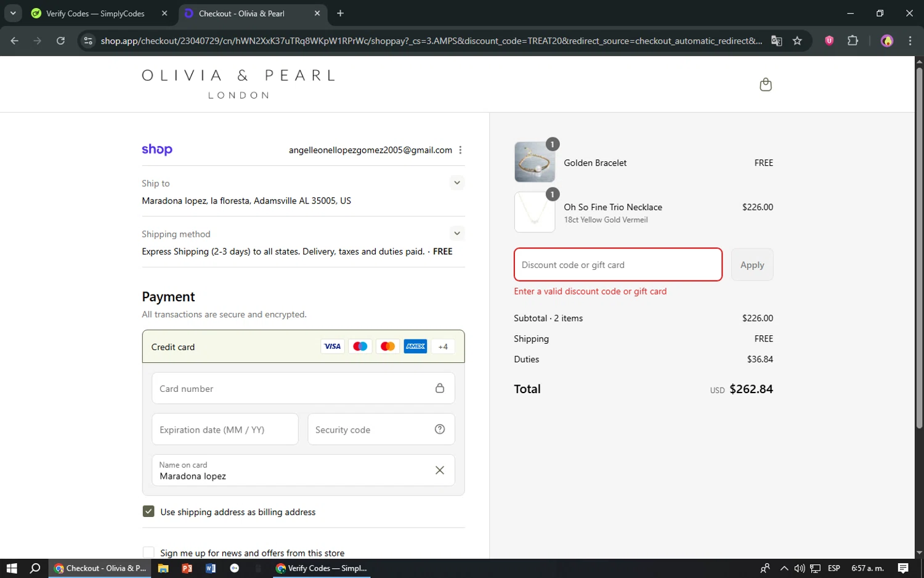Translate this page icon
The image size is (924, 578).
point(777,41)
